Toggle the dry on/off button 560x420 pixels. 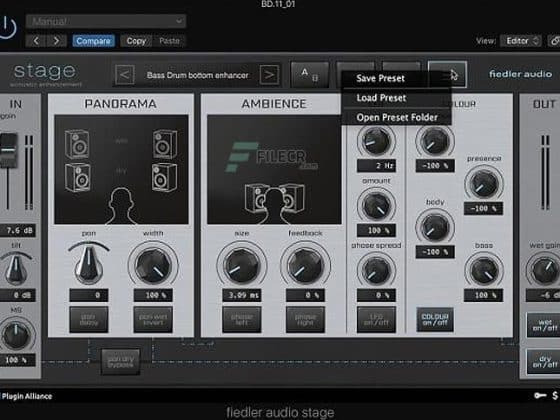(544, 361)
